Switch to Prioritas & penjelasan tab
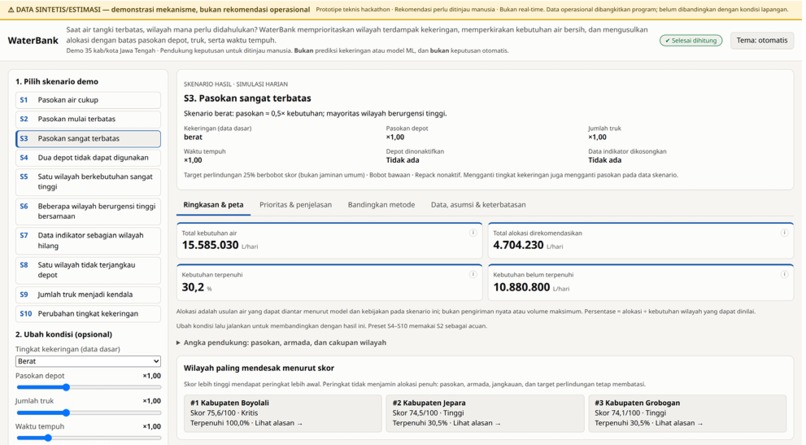This screenshot has width=806, height=445. (296, 205)
